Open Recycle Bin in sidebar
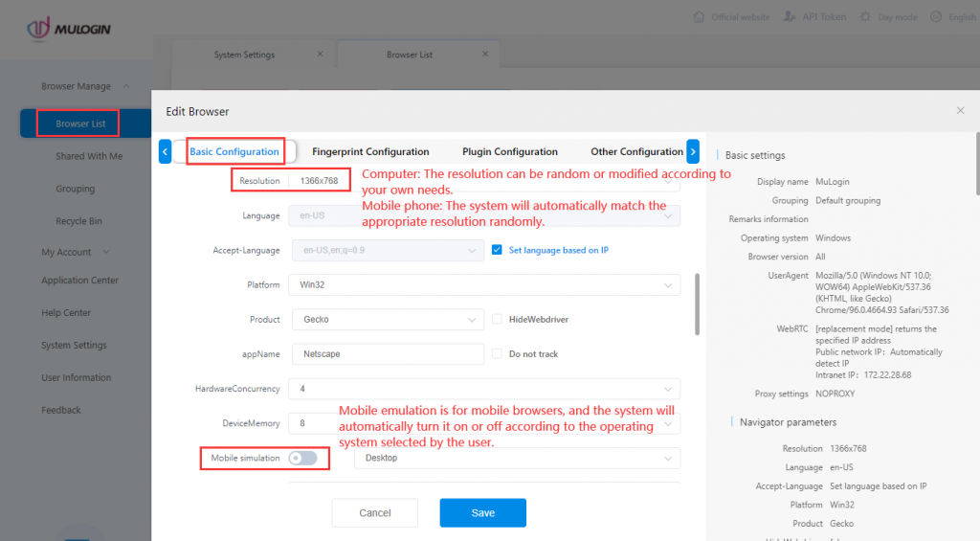This screenshot has height=541, width=980. [x=78, y=221]
